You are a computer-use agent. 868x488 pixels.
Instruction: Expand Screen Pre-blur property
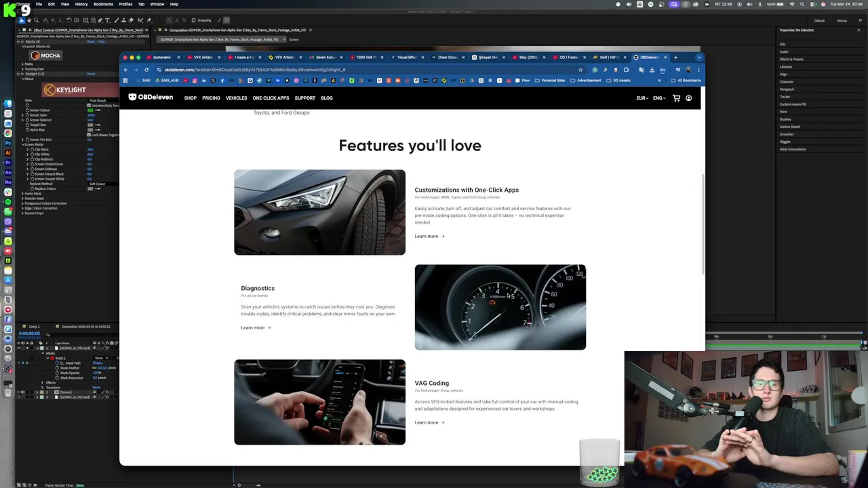(22, 140)
